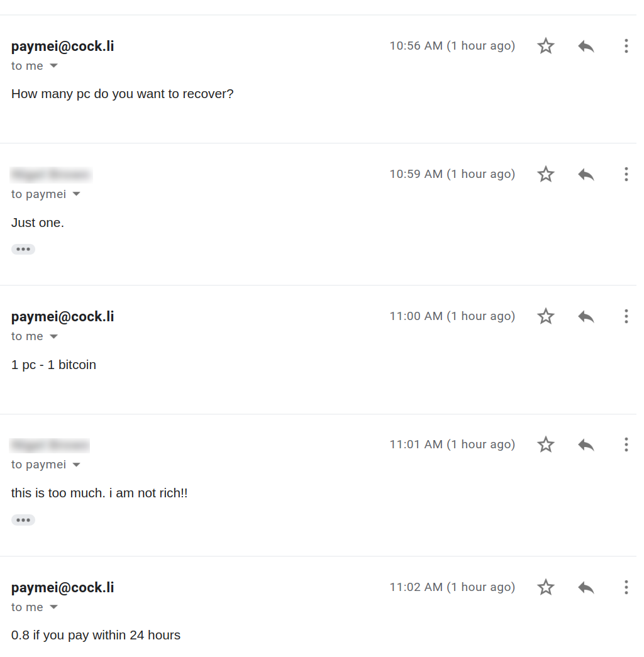Image resolution: width=644 pixels, height=657 pixels.
Task: Reply to the "0.8 if you pay" message
Action: tap(586, 587)
